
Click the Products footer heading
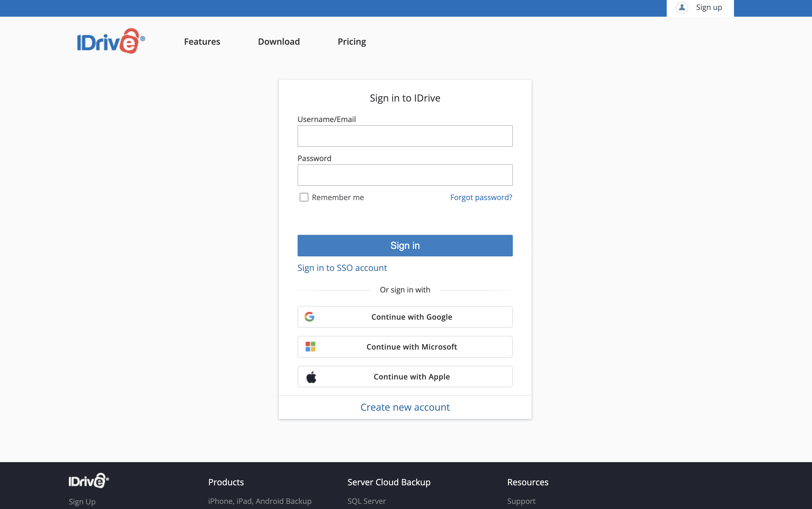click(x=226, y=482)
